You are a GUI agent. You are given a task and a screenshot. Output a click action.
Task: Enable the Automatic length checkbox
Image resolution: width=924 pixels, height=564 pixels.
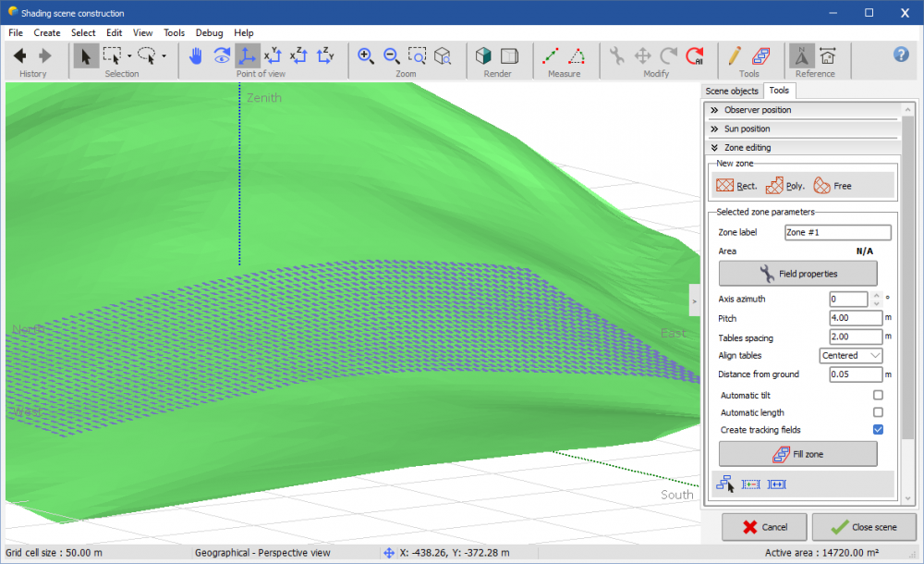[x=878, y=412]
